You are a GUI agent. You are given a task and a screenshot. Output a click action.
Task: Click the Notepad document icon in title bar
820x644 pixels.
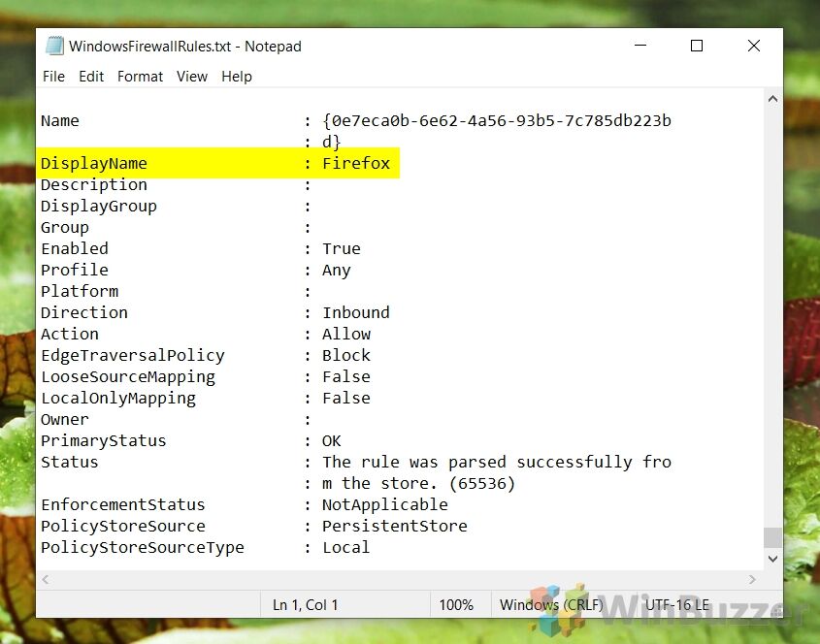coord(54,46)
